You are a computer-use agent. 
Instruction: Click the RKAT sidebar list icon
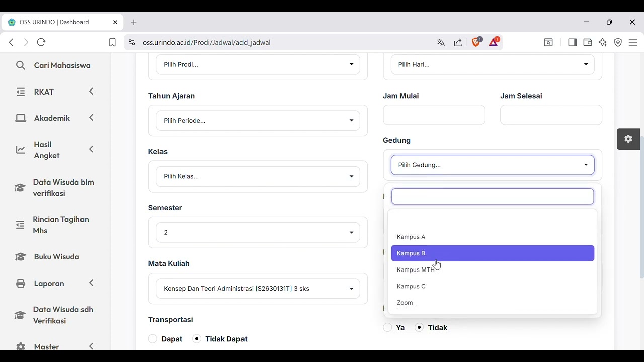coord(20,92)
